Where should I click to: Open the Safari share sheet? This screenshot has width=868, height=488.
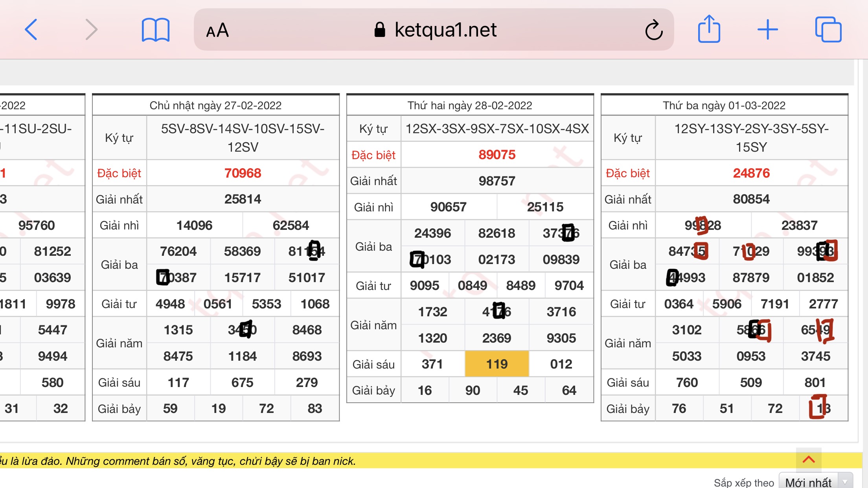tap(709, 28)
